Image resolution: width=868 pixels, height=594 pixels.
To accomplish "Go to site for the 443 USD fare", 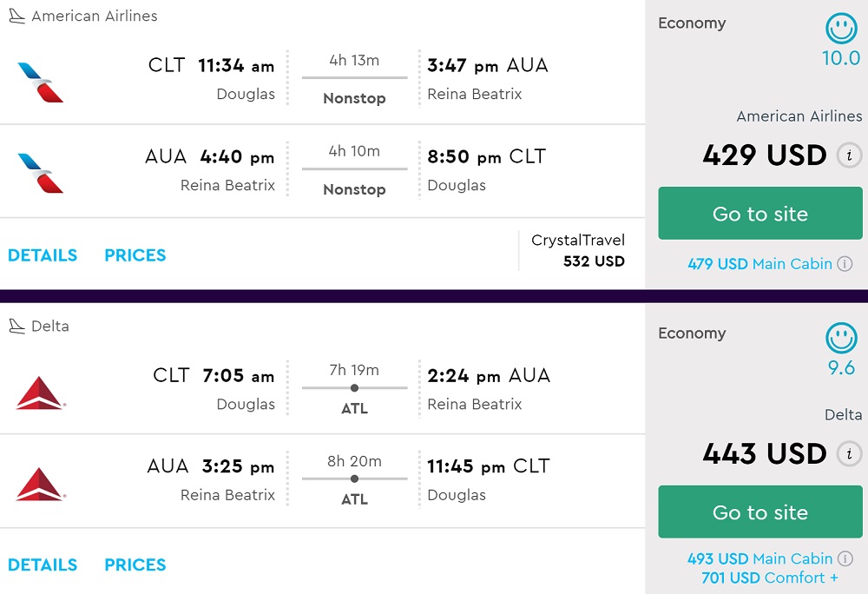I will pos(759,512).
